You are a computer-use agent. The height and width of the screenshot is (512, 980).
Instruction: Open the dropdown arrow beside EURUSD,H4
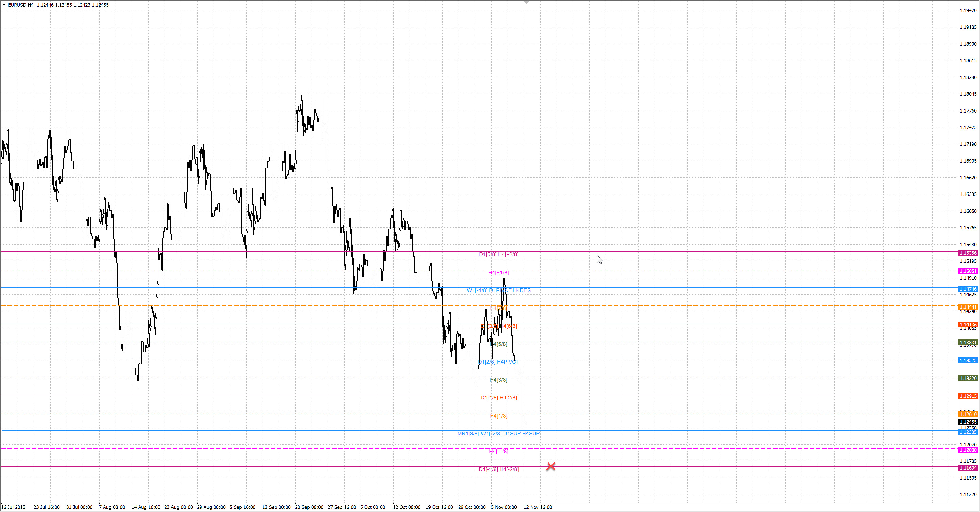[x=4, y=5]
